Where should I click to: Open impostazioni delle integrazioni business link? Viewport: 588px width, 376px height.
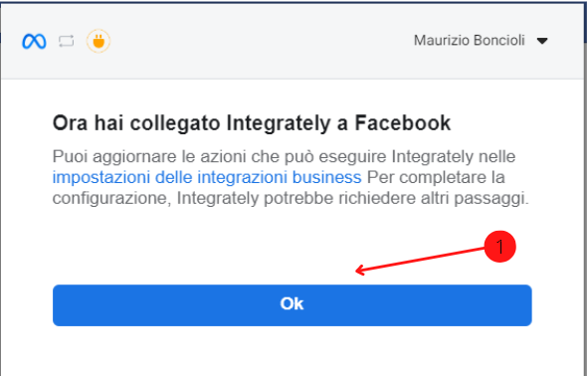(207, 177)
